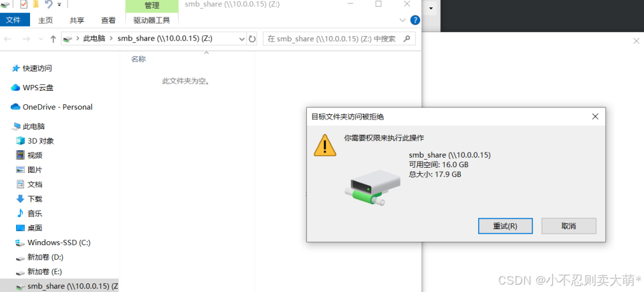The height and width of the screenshot is (292, 644).
Task: Go up one folder level arrow
Action: point(53,39)
